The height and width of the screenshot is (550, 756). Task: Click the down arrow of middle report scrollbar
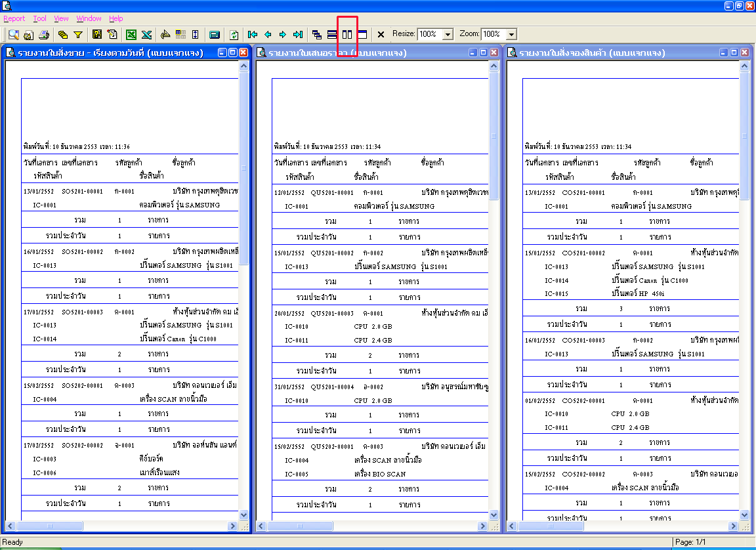tap(493, 515)
